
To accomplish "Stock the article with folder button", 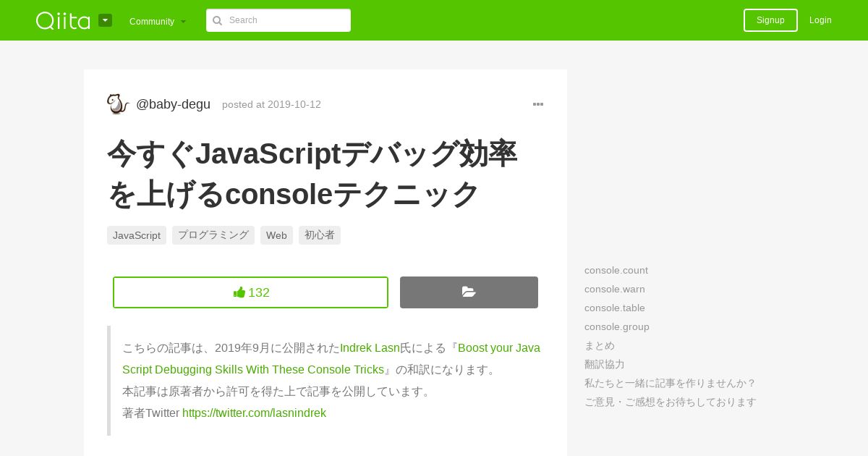I will click(x=469, y=292).
